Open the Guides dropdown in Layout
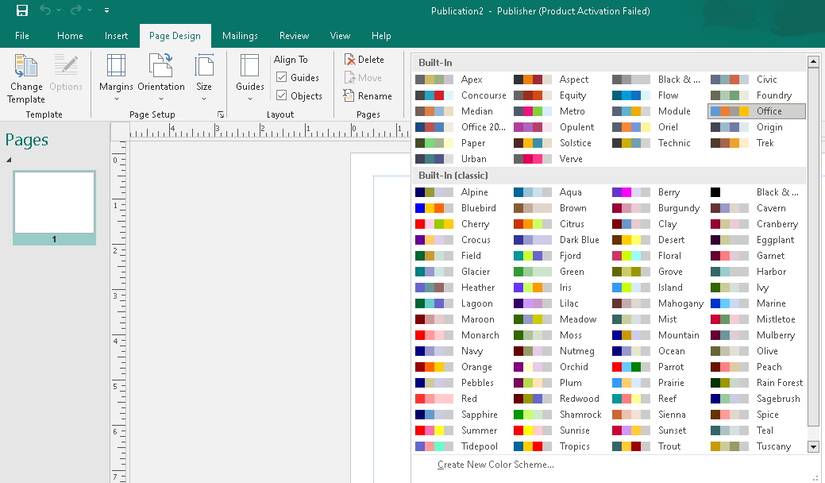Viewport: 825px width, 483px height. coord(249,78)
